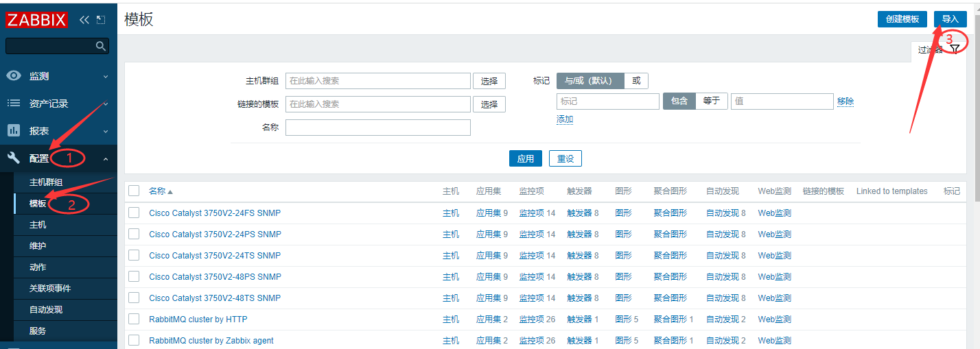Screen dimensions: 980x349
Task: Select 与/或 (默认) tag mode
Action: point(590,81)
